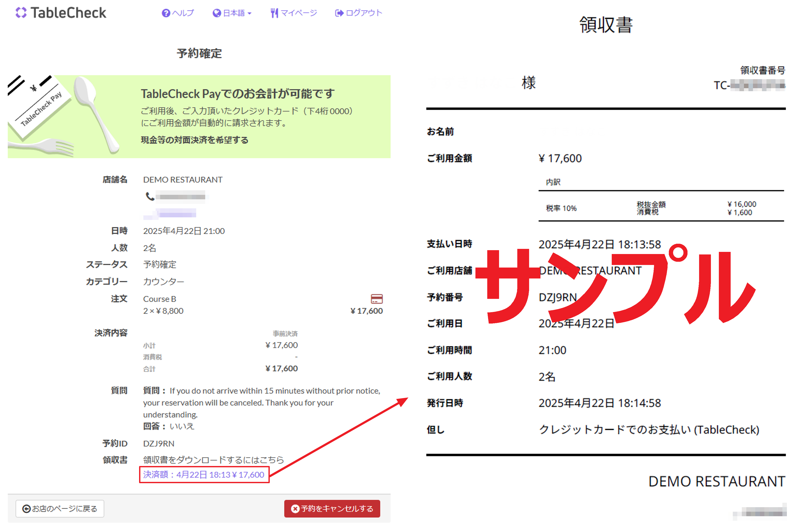This screenshot has height=531, width=812.
Task: Click the 回答：いいえ answer text
Action: [168, 426]
